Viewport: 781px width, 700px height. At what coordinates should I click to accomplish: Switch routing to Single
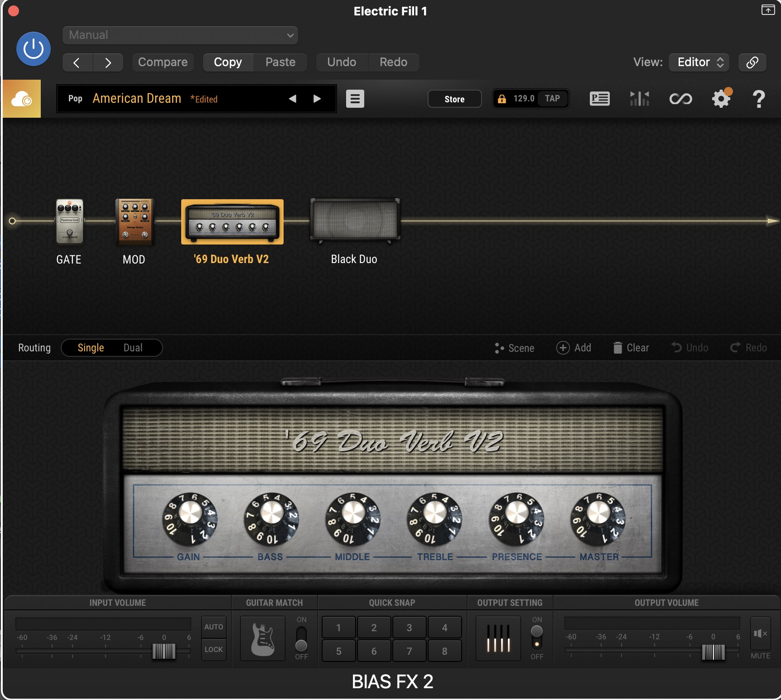coord(91,348)
